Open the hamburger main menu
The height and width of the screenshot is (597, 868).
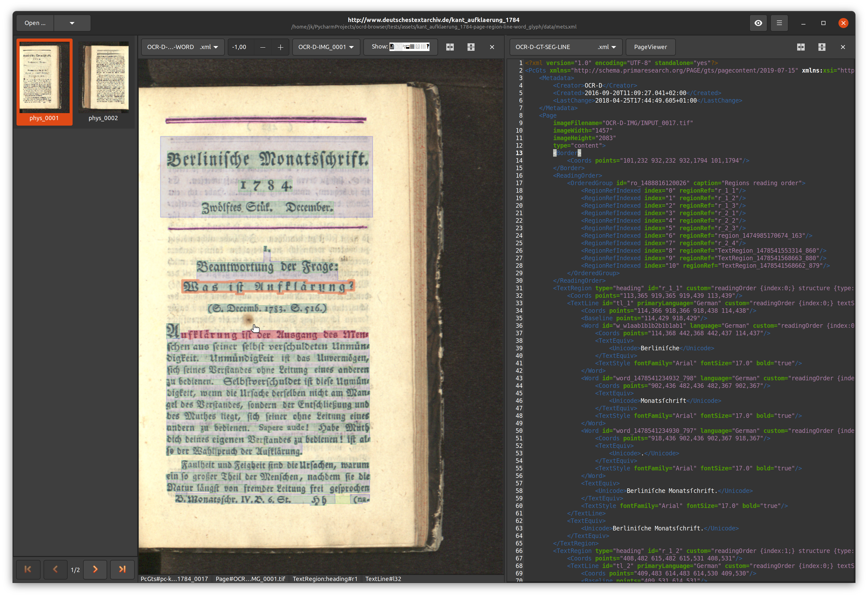pyautogui.click(x=779, y=23)
